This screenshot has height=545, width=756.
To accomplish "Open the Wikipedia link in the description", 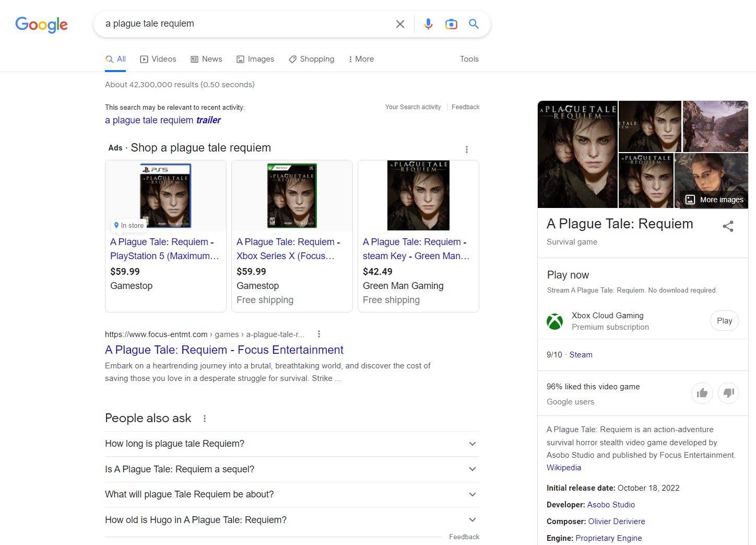I will [x=564, y=468].
